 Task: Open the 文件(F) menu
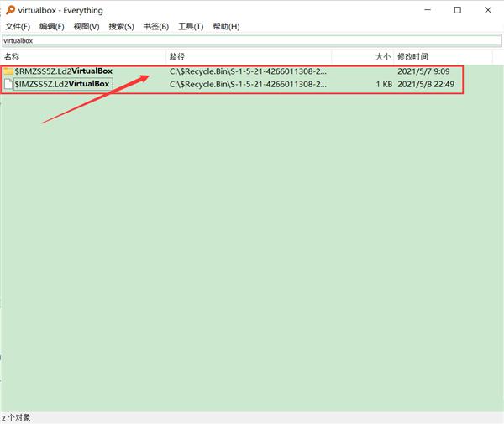pyautogui.click(x=18, y=26)
